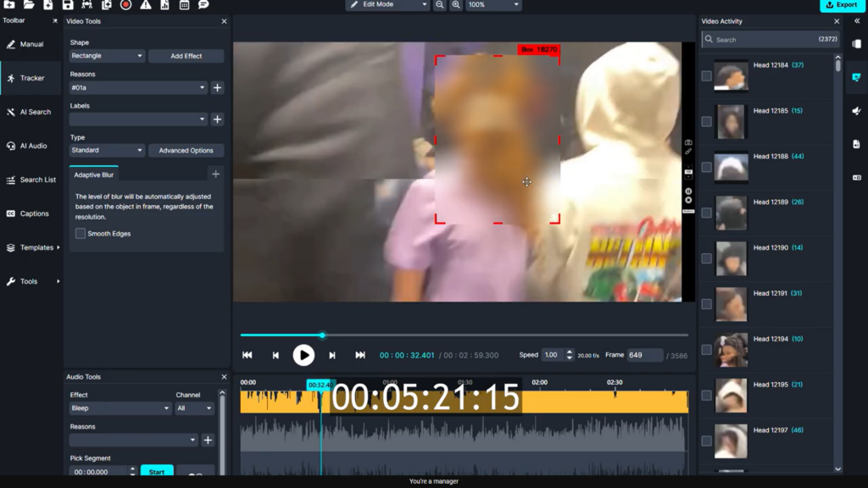Open the 100% zoom level dropdown
This screenshot has width=868, height=488.
pyautogui.click(x=493, y=5)
